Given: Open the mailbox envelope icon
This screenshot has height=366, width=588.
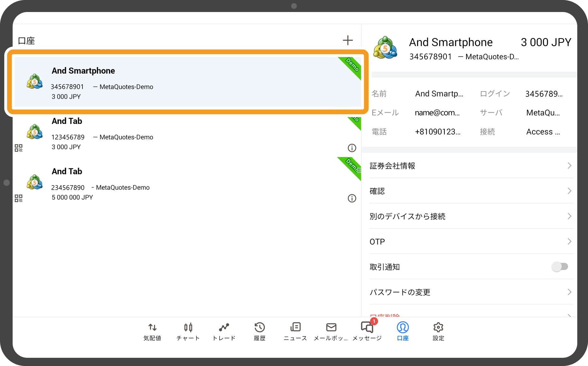Looking at the screenshot, I should coord(331,331).
